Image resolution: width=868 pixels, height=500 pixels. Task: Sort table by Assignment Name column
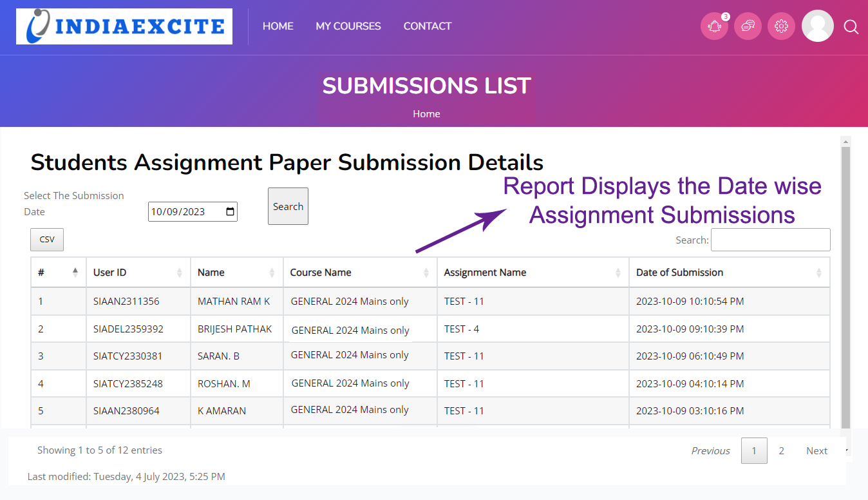click(533, 273)
